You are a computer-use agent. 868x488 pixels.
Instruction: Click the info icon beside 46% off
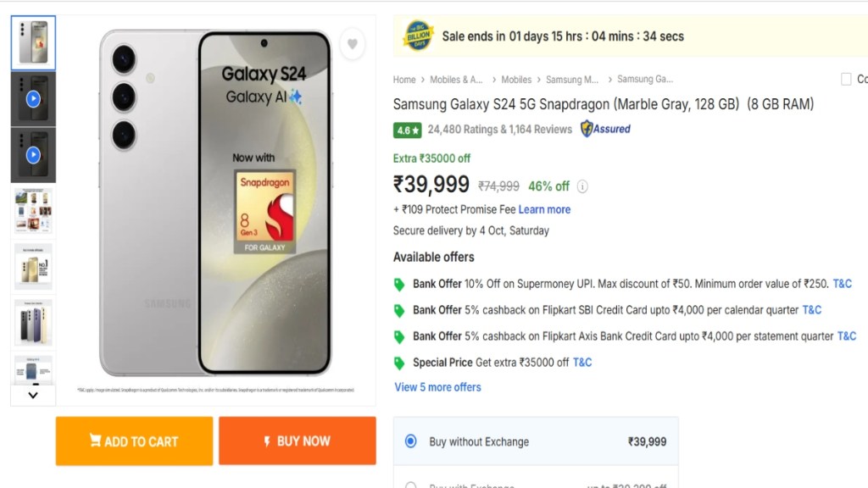tap(582, 186)
